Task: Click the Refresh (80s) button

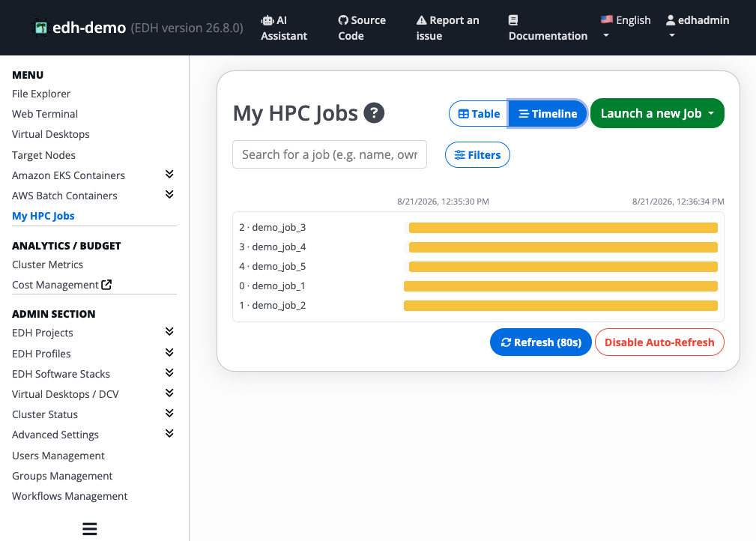Action: tap(540, 342)
